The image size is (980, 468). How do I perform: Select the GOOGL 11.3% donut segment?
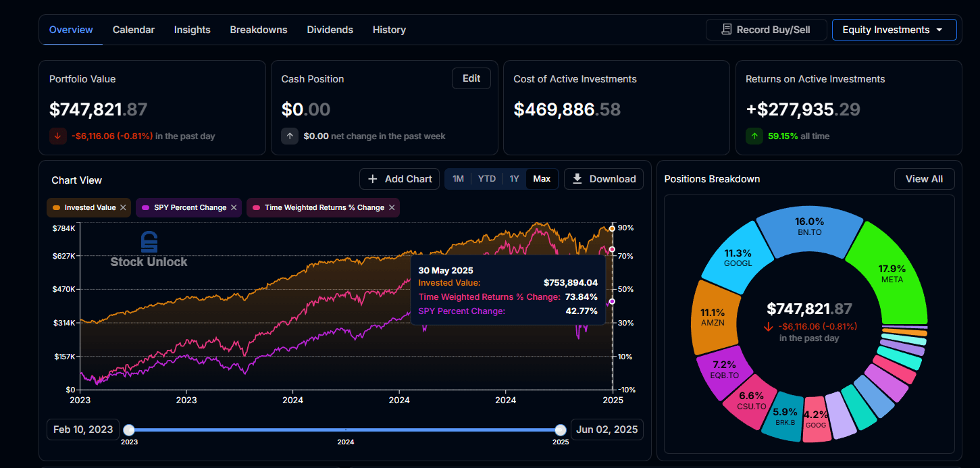tap(738, 259)
